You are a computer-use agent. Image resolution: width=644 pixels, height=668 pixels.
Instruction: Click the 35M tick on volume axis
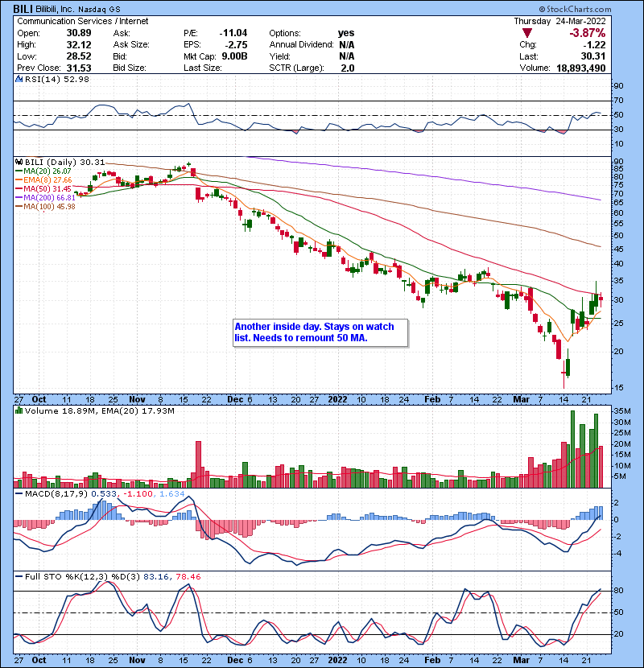pos(621,411)
